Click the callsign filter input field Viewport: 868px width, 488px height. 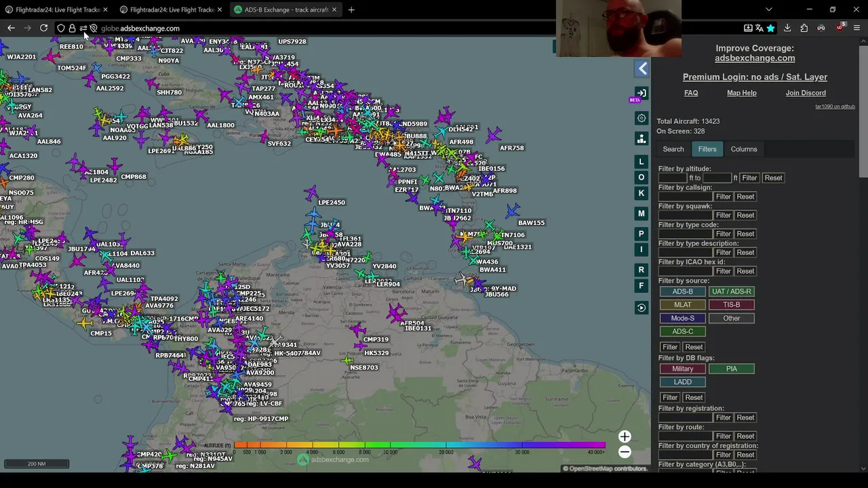(x=685, y=197)
